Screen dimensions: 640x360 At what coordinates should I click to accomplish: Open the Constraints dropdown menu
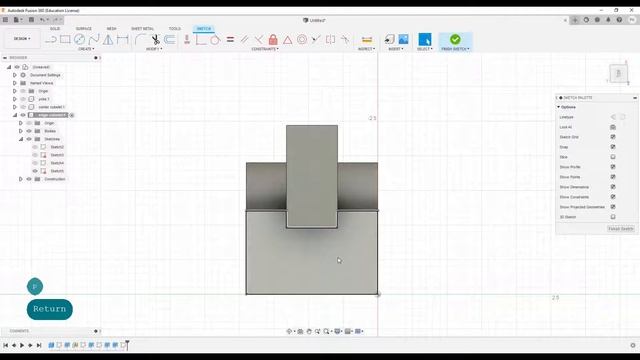[265, 49]
